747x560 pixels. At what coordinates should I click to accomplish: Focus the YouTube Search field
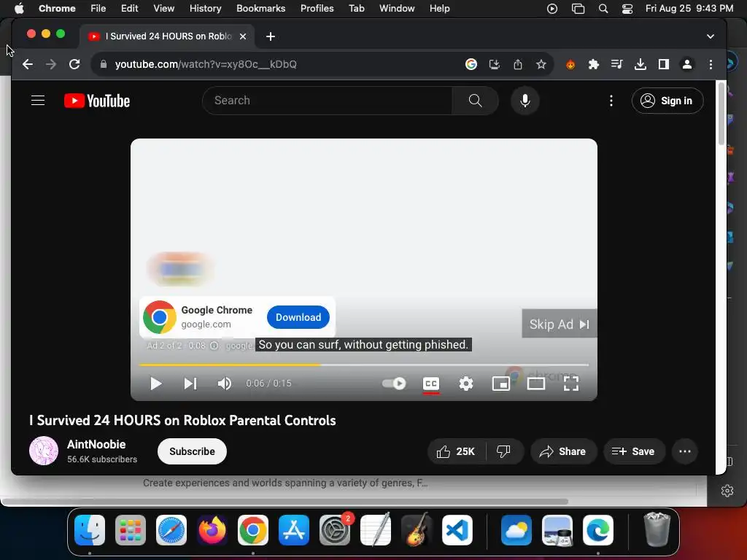(x=328, y=101)
